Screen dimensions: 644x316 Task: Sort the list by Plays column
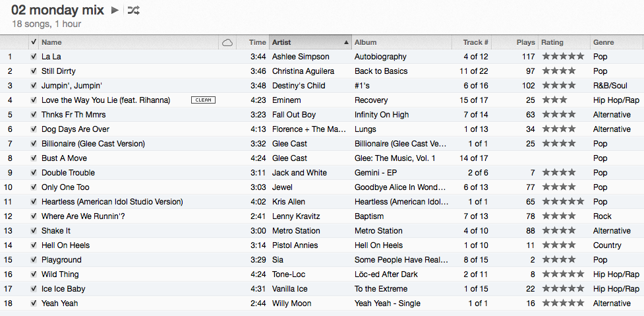(x=525, y=42)
